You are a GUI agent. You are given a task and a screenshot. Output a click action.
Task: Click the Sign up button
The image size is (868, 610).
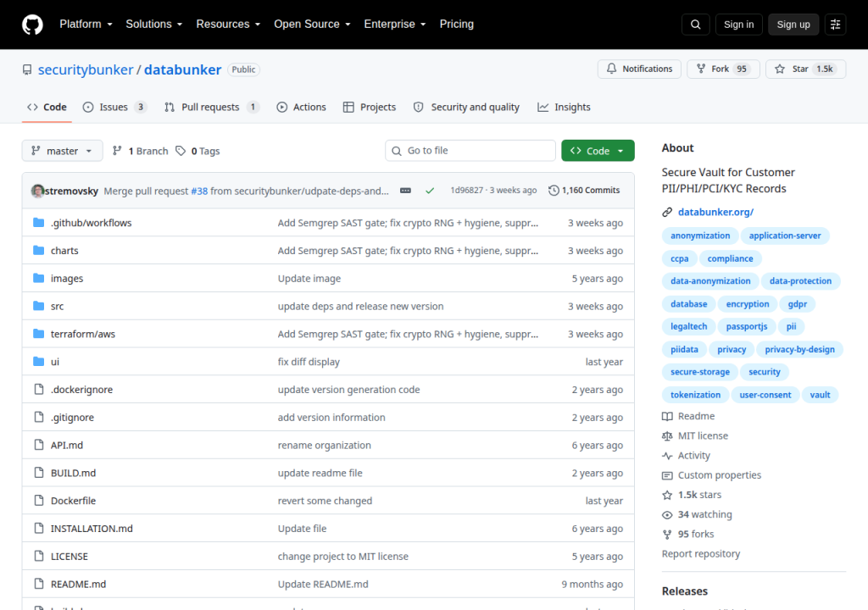(793, 25)
